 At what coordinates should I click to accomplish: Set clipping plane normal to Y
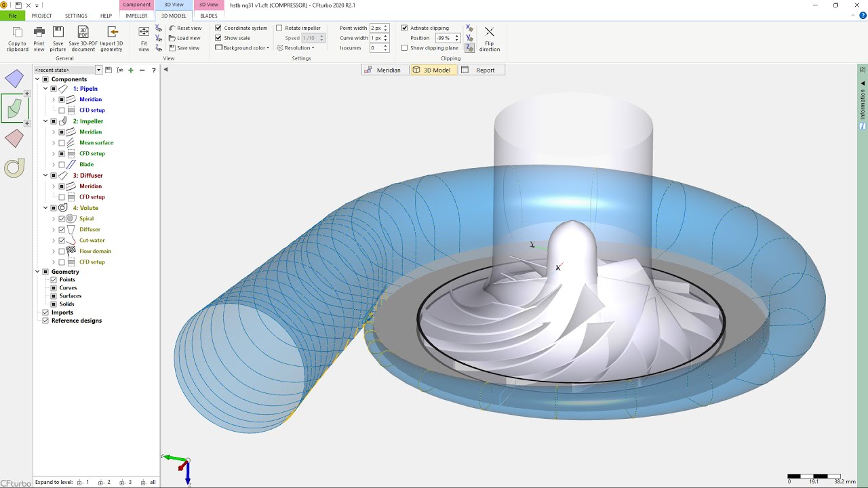coord(469,38)
